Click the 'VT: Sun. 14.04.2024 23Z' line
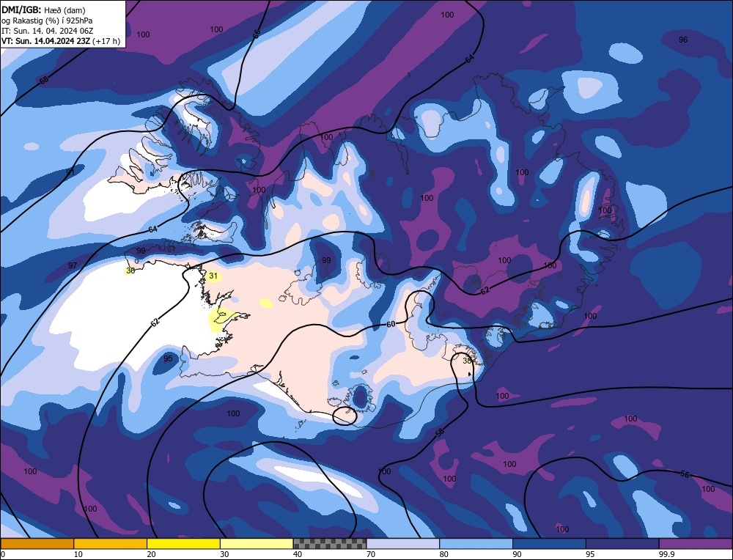The image size is (733, 560). coord(46,41)
